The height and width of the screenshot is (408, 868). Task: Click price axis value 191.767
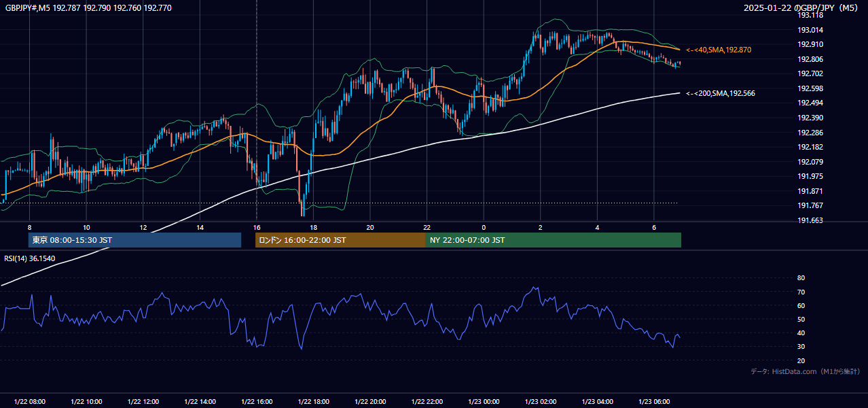(x=810, y=205)
